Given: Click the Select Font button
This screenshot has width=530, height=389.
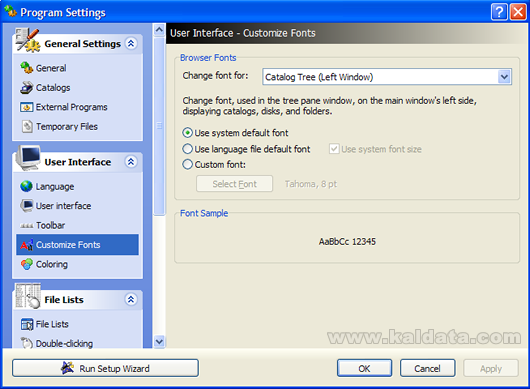Looking at the screenshot, I should [x=234, y=184].
